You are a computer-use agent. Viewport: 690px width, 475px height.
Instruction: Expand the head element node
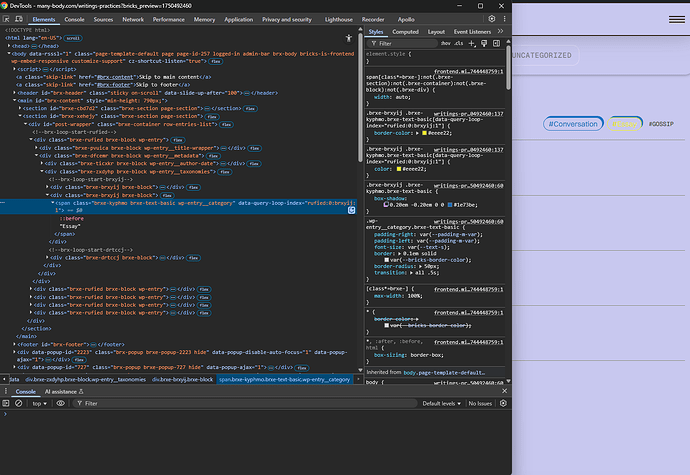[9, 46]
